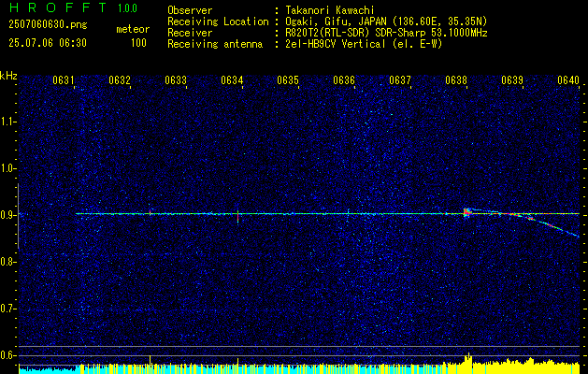
Task: Click the 0635 time marker
Action: [288, 79]
